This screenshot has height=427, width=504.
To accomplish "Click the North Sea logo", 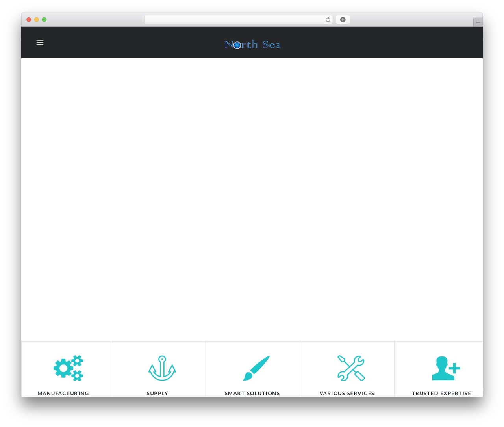I will click(252, 45).
